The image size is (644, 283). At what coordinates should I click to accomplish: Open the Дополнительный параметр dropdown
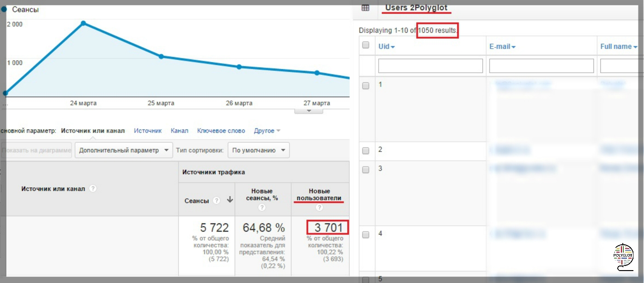(123, 150)
